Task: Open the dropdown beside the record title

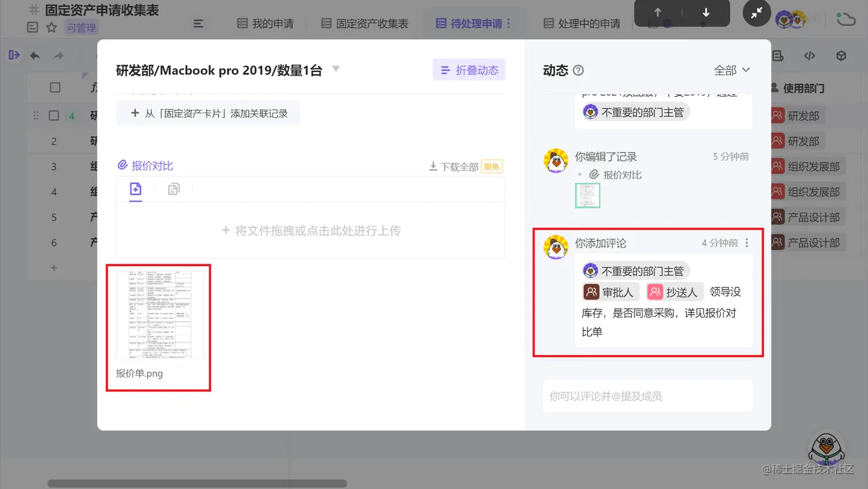Action: [x=336, y=68]
